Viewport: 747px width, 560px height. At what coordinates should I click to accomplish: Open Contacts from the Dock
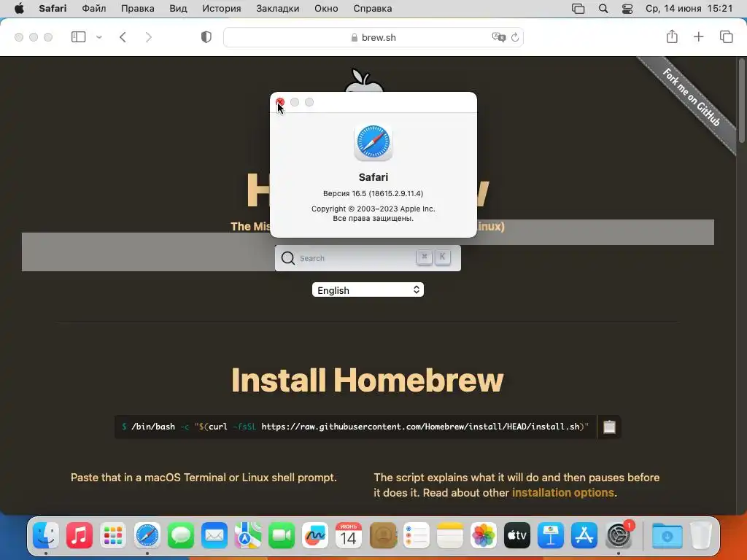[x=382, y=535]
